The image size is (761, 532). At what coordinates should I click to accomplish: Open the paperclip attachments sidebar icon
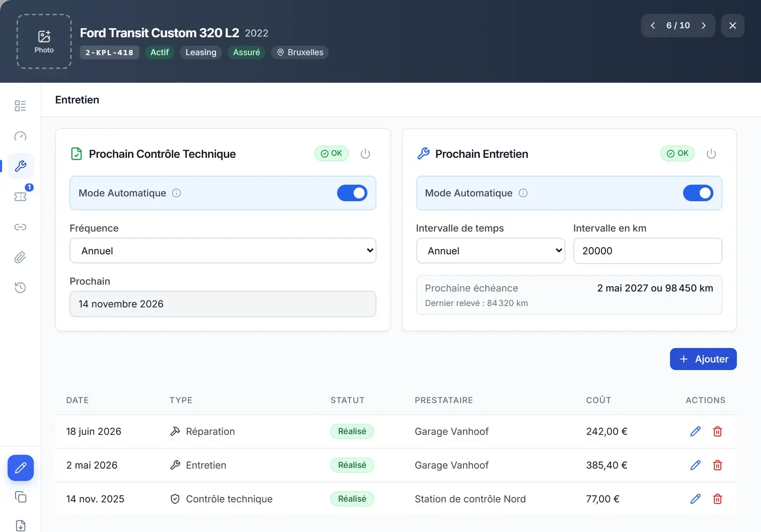(20, 257)
